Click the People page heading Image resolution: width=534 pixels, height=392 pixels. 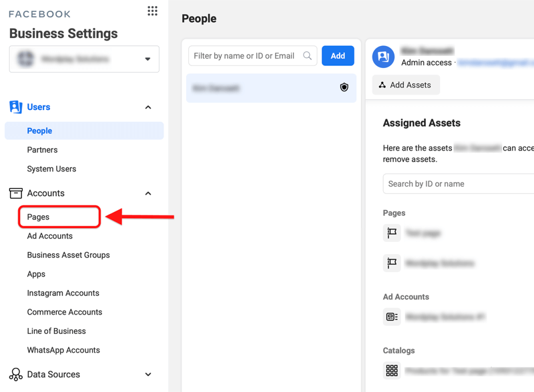[199, 19]
